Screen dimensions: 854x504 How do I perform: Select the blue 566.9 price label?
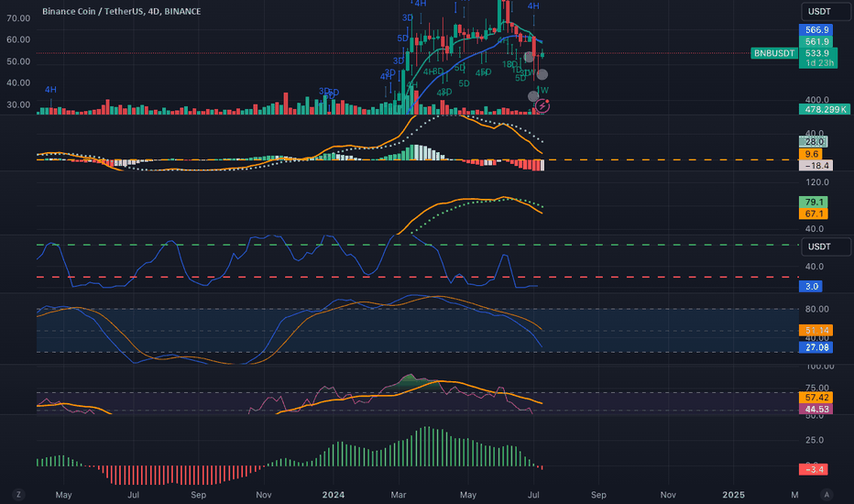pos(817,30)
